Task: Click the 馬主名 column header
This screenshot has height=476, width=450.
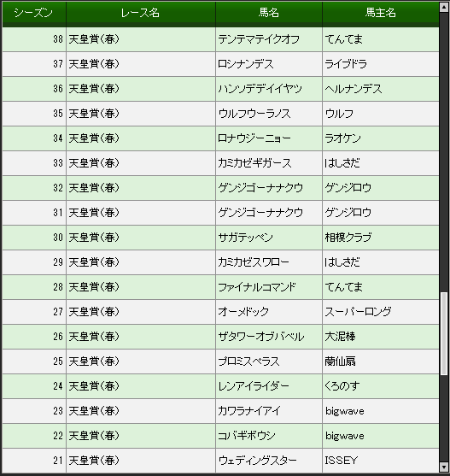Action: (381, 13)
